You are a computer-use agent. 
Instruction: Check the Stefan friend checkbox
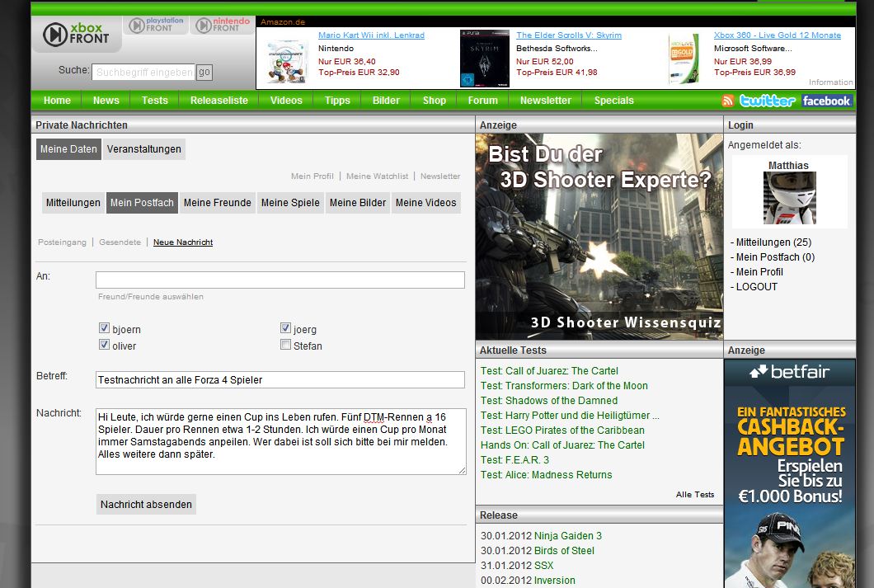tap(285, 345)
